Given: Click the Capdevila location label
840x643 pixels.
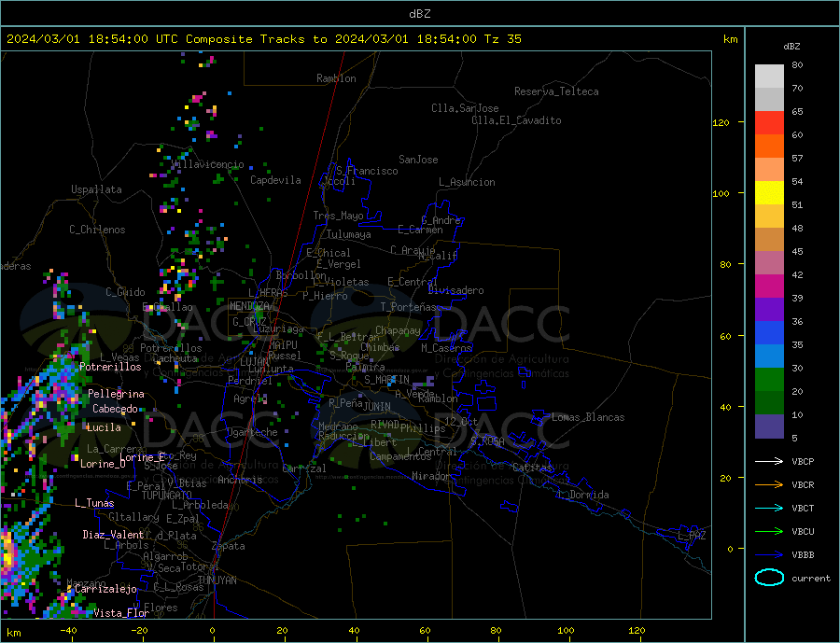Looking at the screenshot, I should [x=275, y=180].
